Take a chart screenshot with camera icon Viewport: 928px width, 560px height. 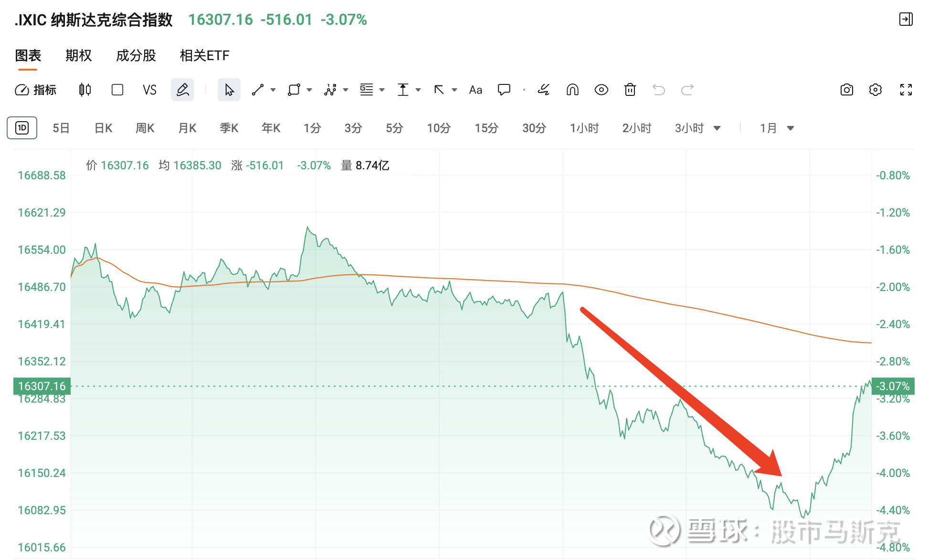point(846,90)
